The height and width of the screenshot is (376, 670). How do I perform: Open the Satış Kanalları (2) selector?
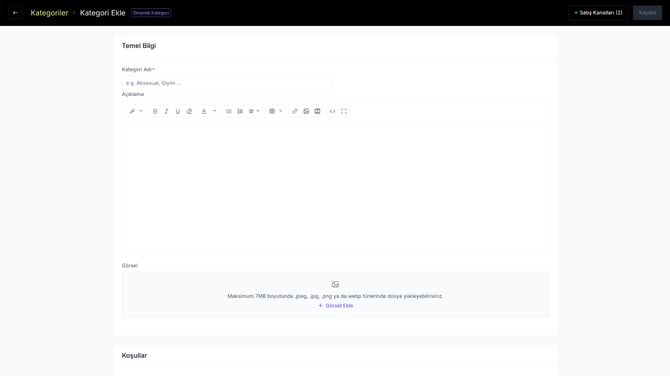tap(598, 13)
